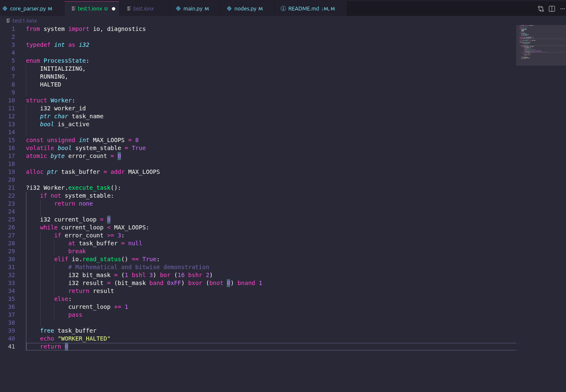
Task: Switch to the README.md tab
Action: coord(310,9)
